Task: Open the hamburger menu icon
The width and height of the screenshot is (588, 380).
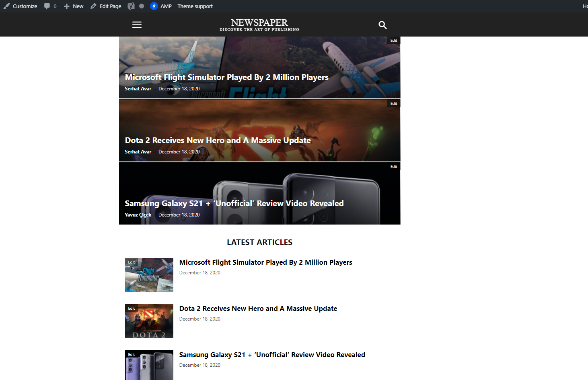Action: pos(137,25)
